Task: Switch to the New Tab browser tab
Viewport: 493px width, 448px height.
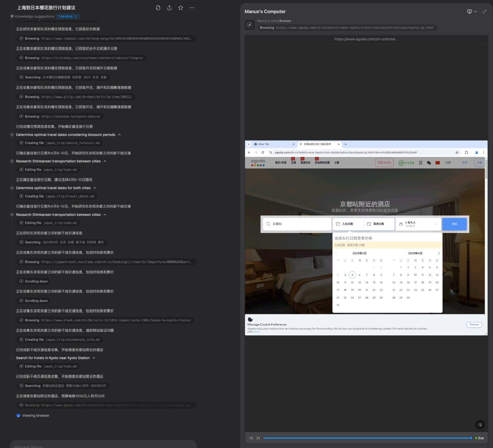Action: click(272, 144)
